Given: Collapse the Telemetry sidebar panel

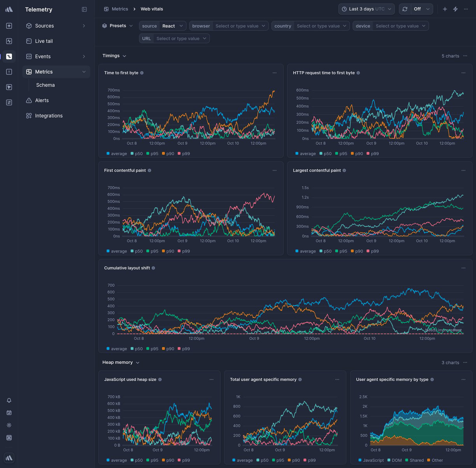Looking at the screenshot, I should click(84, 9).
